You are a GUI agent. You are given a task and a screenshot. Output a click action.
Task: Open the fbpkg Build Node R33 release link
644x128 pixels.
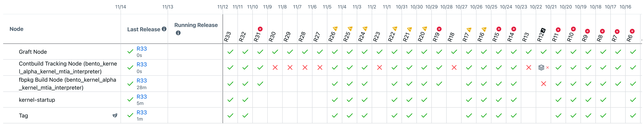click(x=141, y=81)
